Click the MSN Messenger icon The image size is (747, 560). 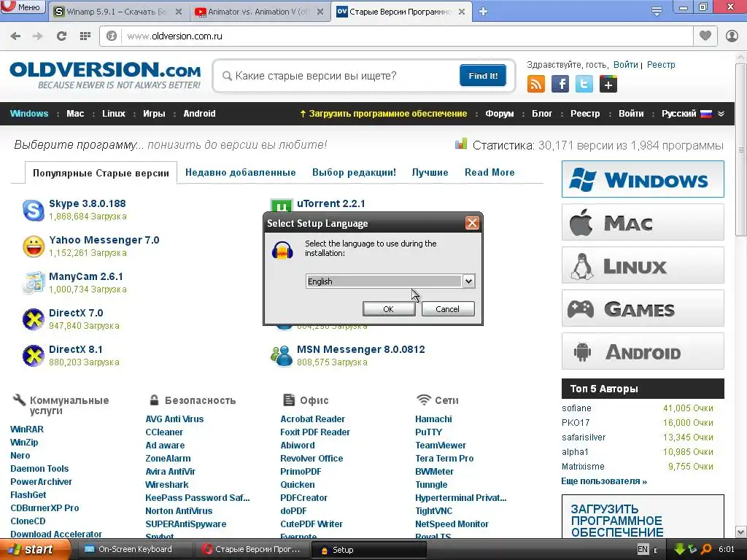pos(282,356)
